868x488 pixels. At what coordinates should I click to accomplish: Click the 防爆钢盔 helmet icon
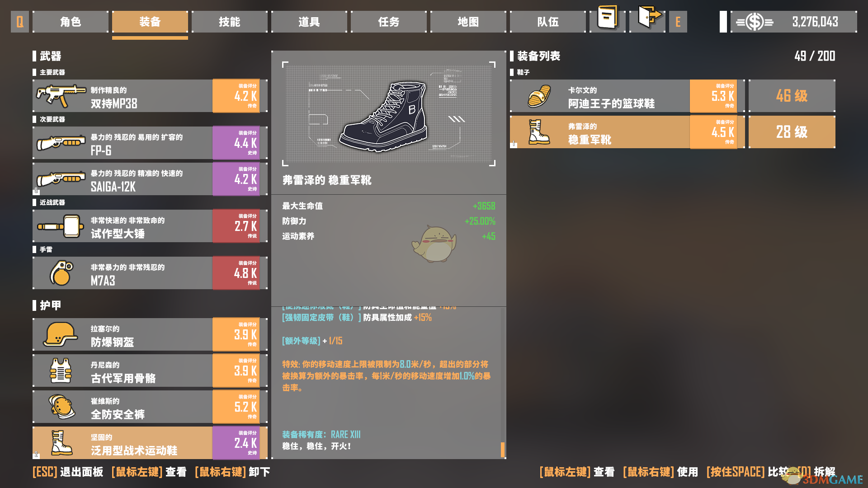pyautogui.click(x=61, y=334)
